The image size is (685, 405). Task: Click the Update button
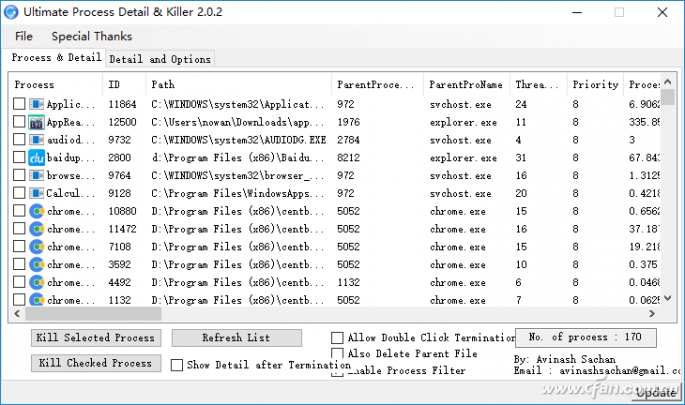pos(656,393)
